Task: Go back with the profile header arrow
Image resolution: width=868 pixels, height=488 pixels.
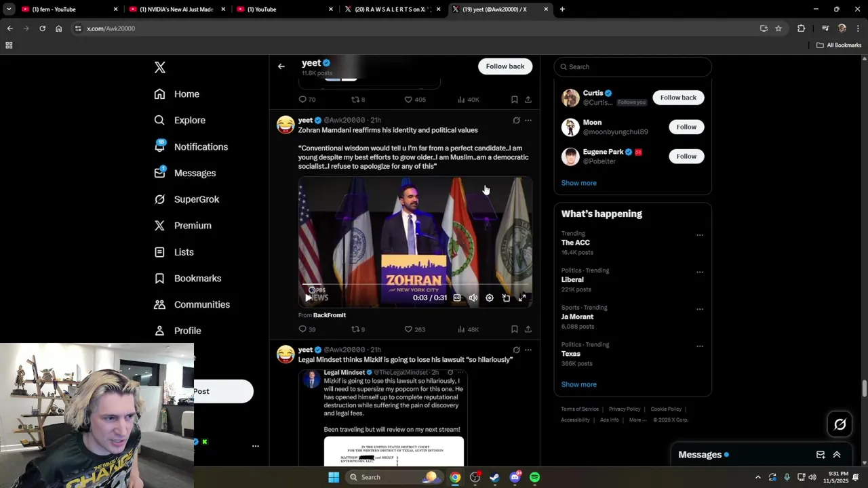Action: click(x=281, y=66)
